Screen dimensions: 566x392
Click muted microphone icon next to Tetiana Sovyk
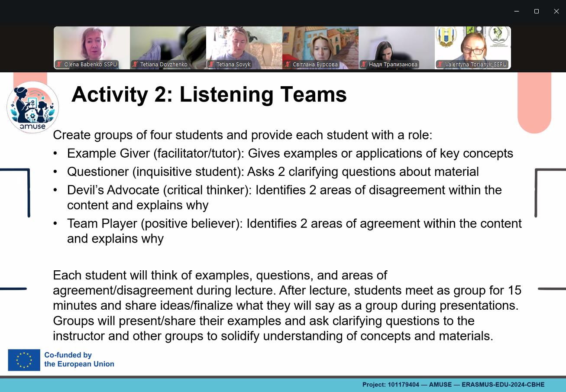pyautogui.click(x=212, y=65)
